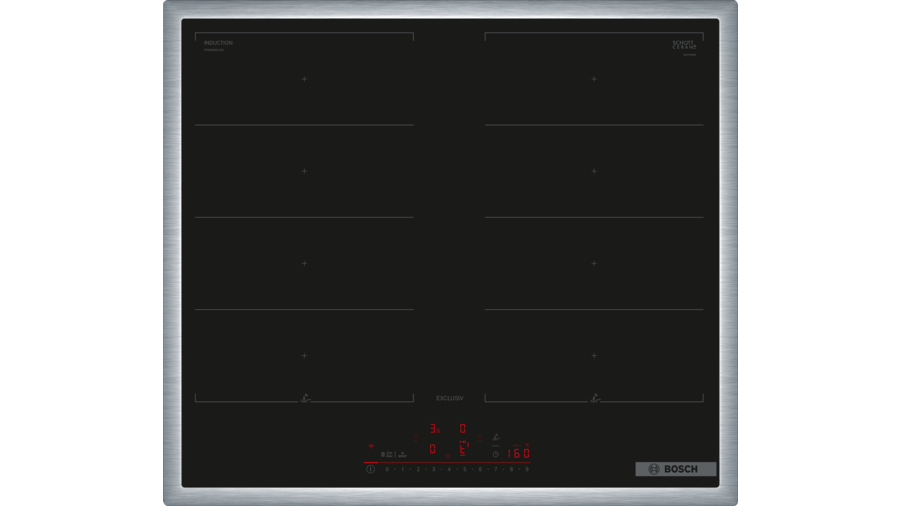Tap the top right cooking zone cross
Viewport: 900px width, 506px height.
click(x=594, y=79)
